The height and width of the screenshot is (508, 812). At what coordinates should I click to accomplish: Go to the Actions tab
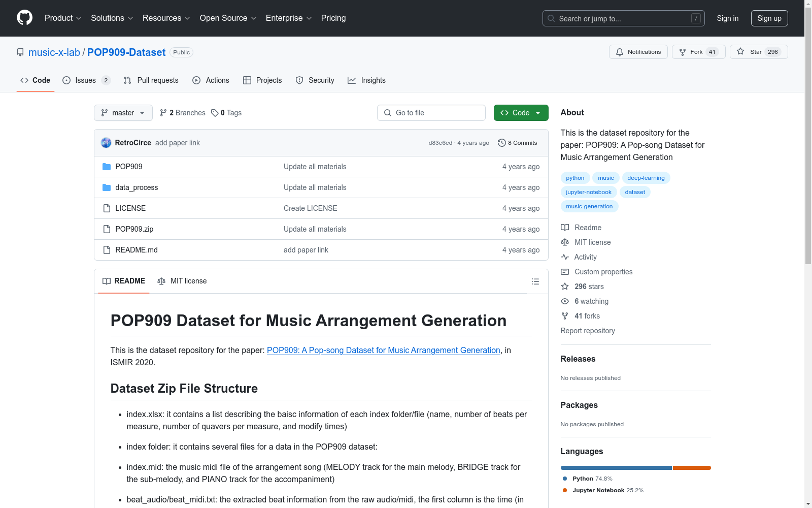click(211, 80)
